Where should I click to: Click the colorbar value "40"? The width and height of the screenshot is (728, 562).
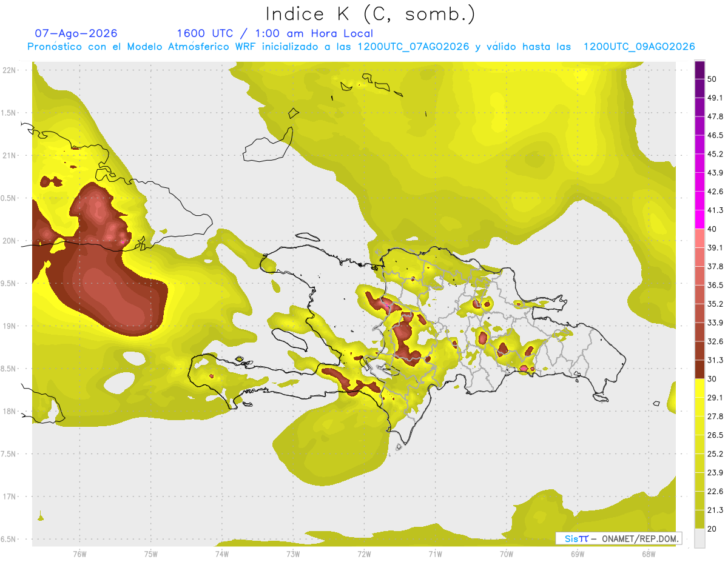(712, 229)
